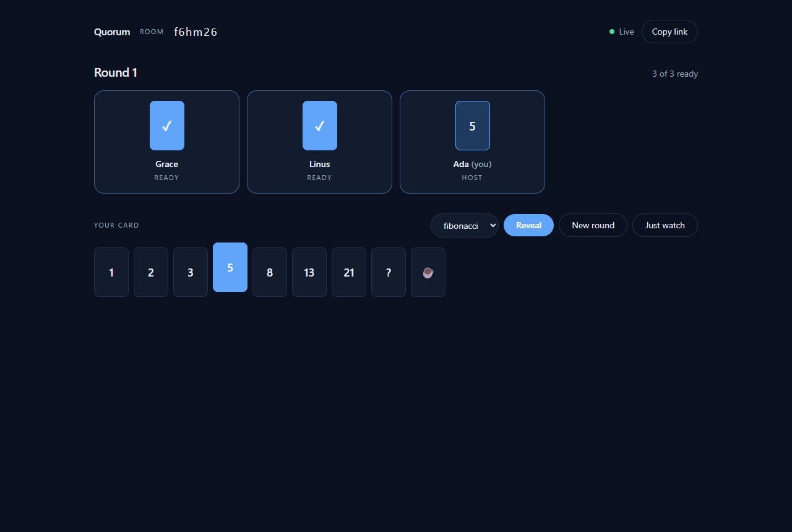Open the fibonacci deck dropdown
Screen dimensions: 792x532
465,225
